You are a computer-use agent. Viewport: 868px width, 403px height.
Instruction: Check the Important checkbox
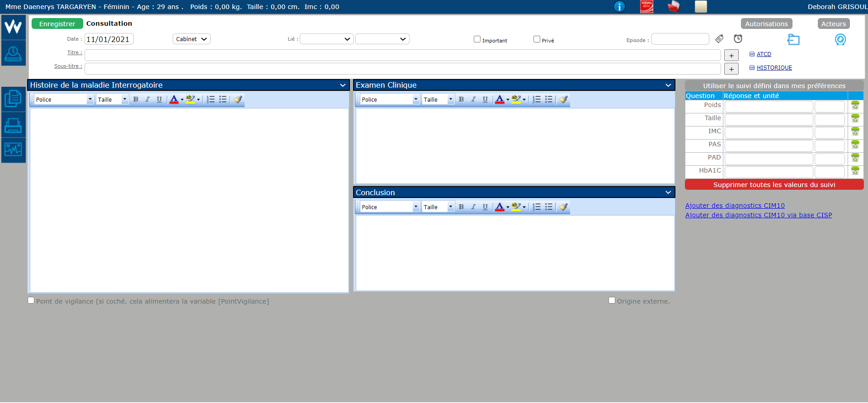tap(477, 39)
